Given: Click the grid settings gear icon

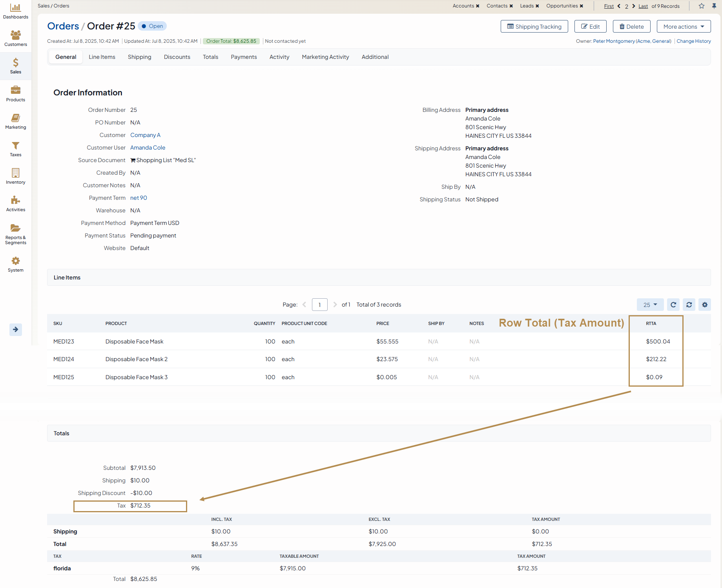Looking at the screenshot, I should tap(705, 305).
